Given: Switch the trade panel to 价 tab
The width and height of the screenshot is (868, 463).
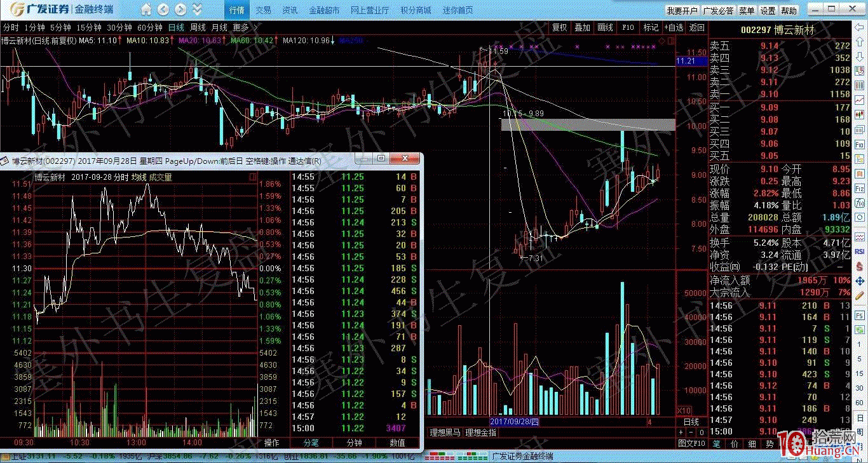Looking at the screenshot, I should [734, 443].
